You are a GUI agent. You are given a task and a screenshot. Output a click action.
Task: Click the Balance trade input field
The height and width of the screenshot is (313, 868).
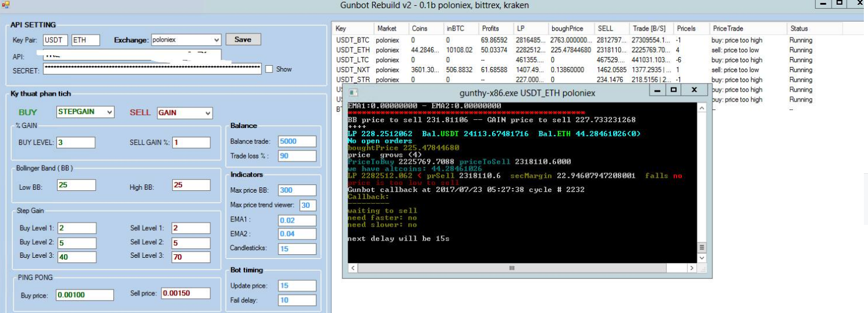point(297,142)
